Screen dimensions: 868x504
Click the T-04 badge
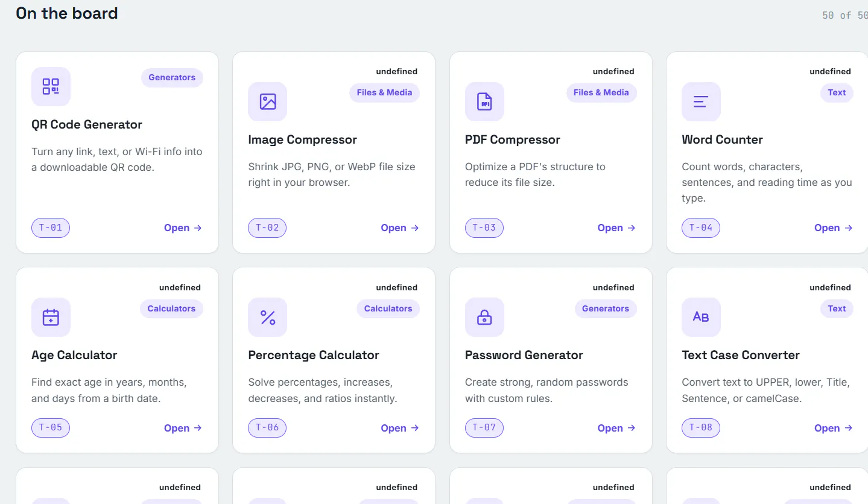coord(701,228)
